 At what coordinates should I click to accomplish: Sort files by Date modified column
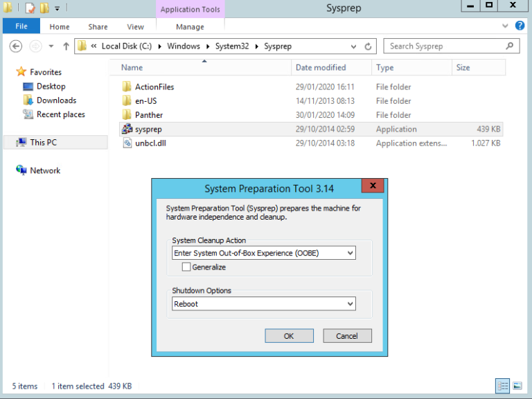[321, 67]
